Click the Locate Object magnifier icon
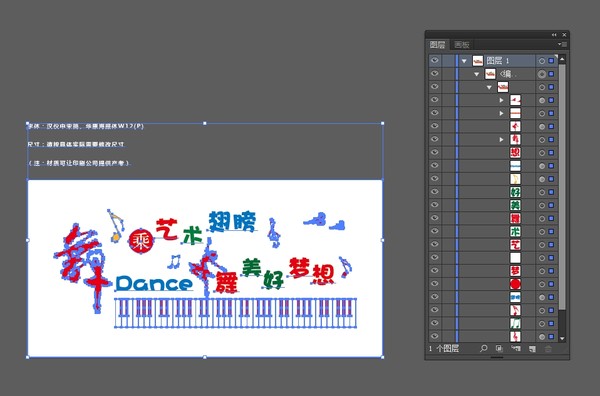The height and width of the screenshot is (396, 600). click(484, 349)
